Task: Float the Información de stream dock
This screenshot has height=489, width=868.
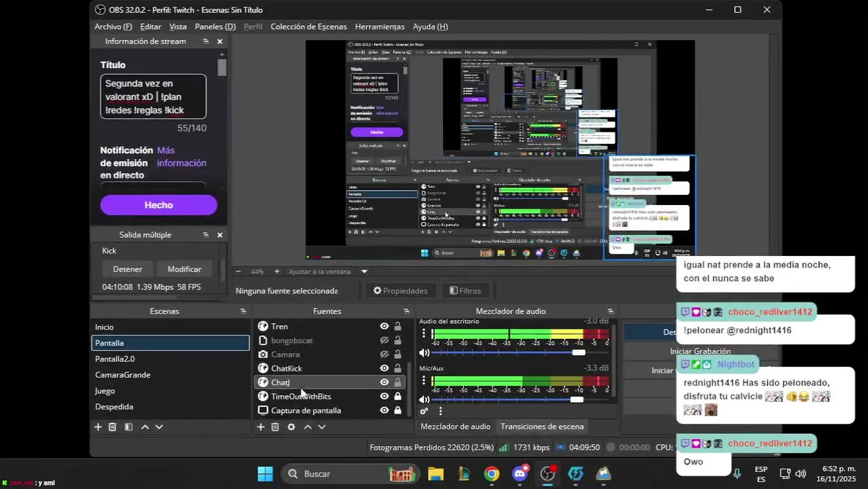Action: (x=206, y=41)
